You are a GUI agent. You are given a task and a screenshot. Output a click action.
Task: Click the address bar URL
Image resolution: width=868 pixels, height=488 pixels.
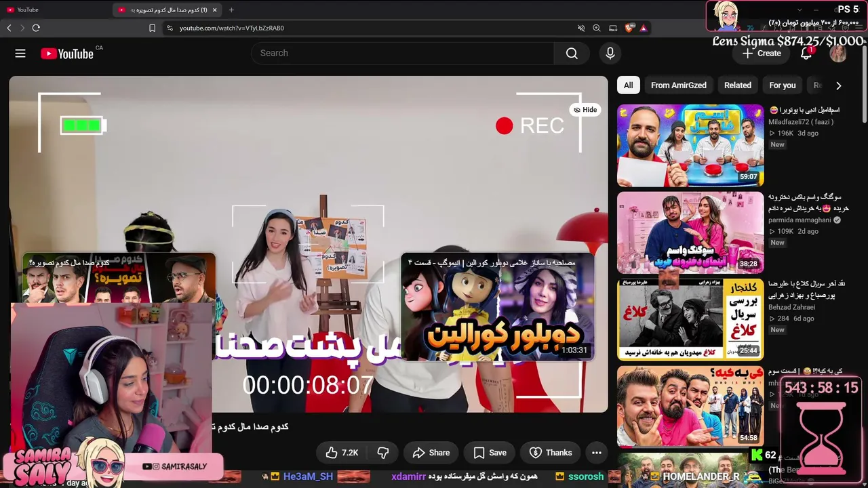coord(232,28)
